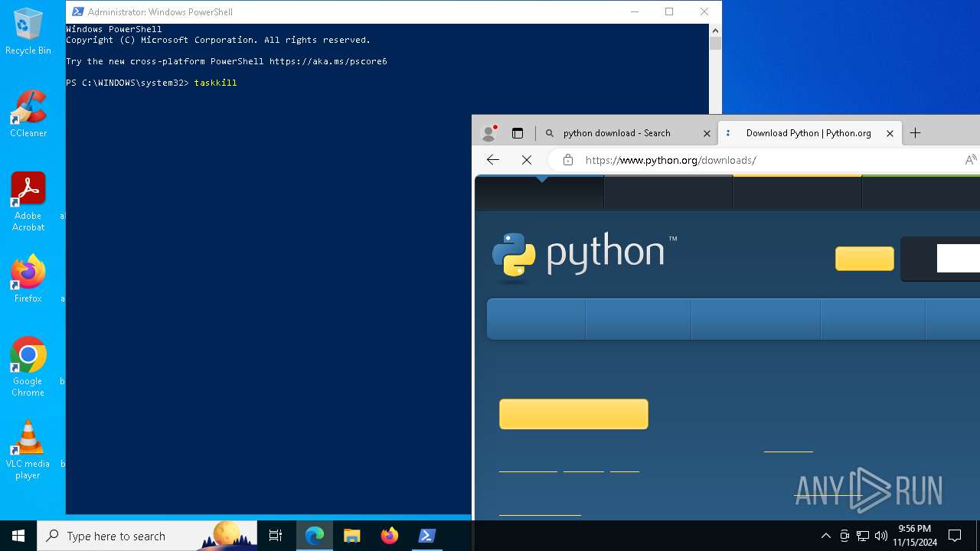
Task: Click the Python logo on the page
Action: point(586,256)
